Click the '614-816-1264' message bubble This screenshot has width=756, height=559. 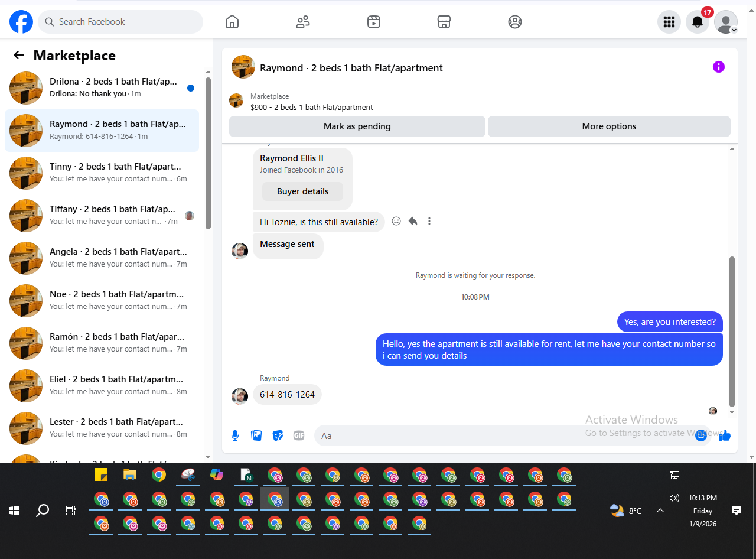[x=287, y=395]
